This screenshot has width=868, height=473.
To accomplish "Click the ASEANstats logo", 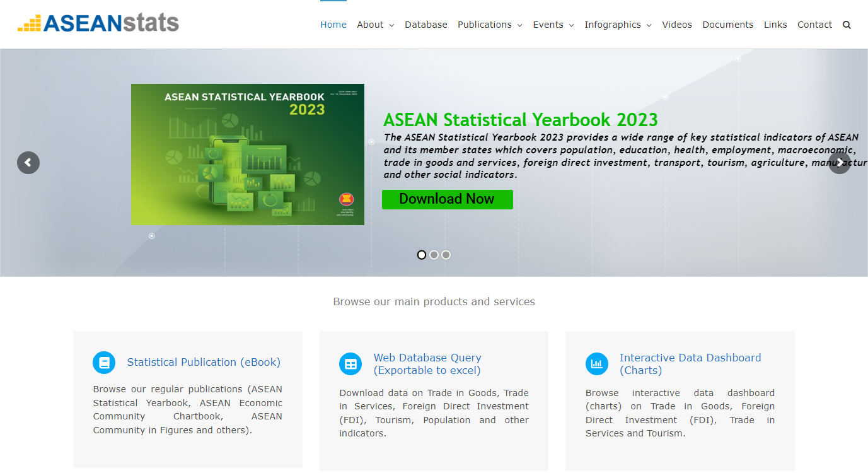I will [98, 23].
